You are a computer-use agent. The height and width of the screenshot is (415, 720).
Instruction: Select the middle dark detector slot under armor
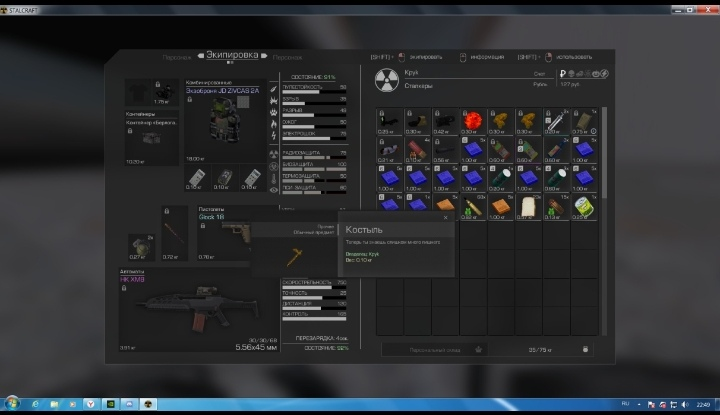pyautogui.click(x=225, y=178)
